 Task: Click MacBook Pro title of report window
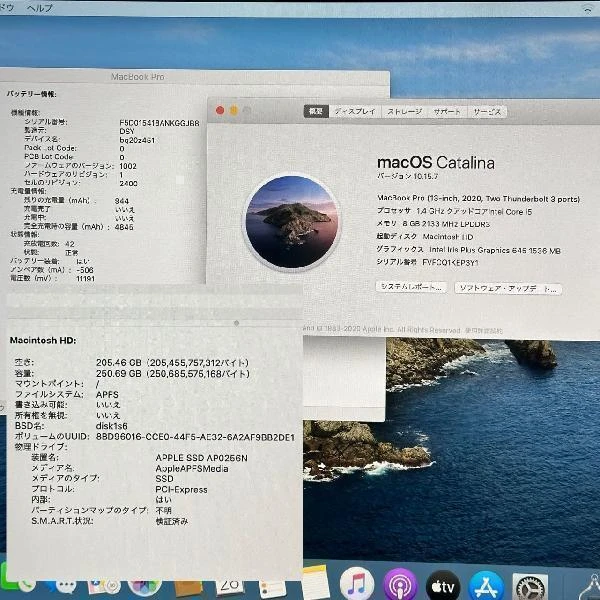(137, 77)
